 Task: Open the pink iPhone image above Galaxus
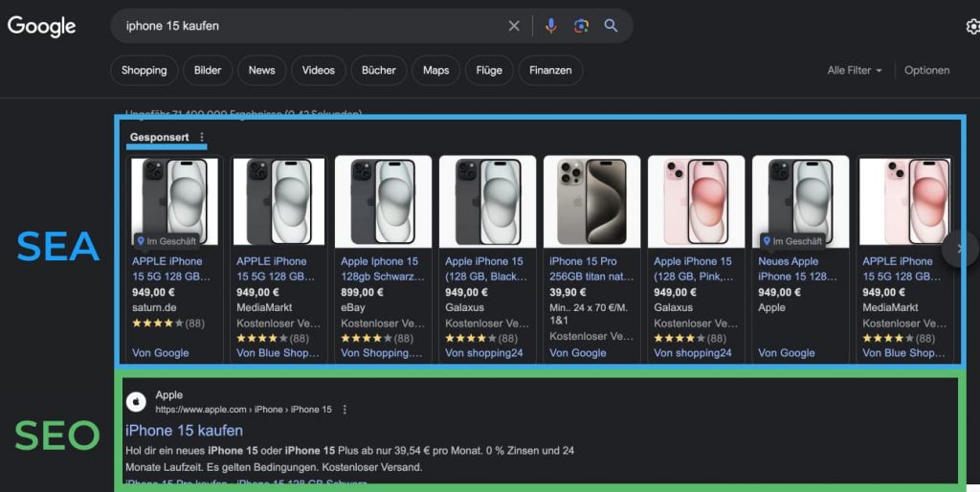pos(697,201)
